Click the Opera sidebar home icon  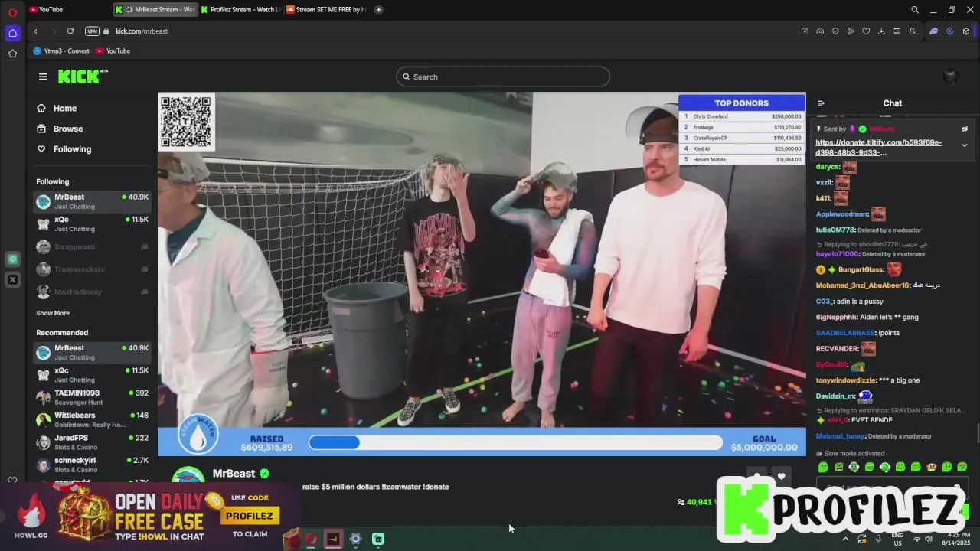coord(12,33)
